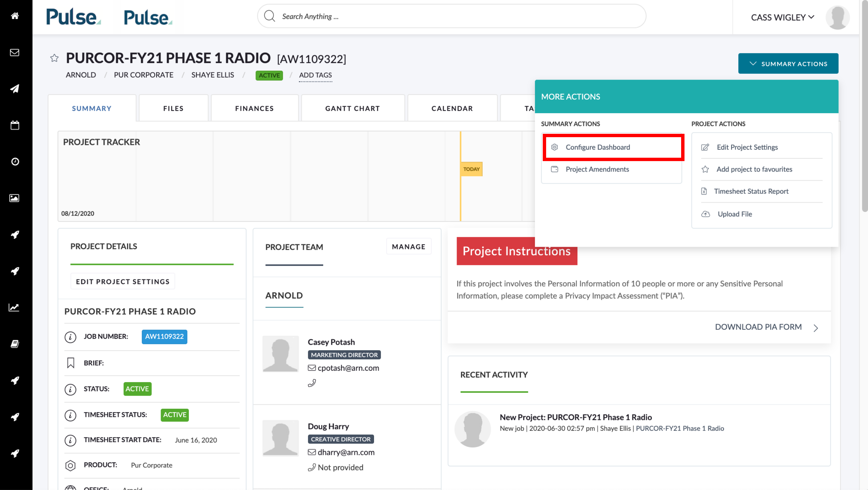The image size is (868, 490).
Task: Click the clock timer icon in sidebar
Action: 15,161
